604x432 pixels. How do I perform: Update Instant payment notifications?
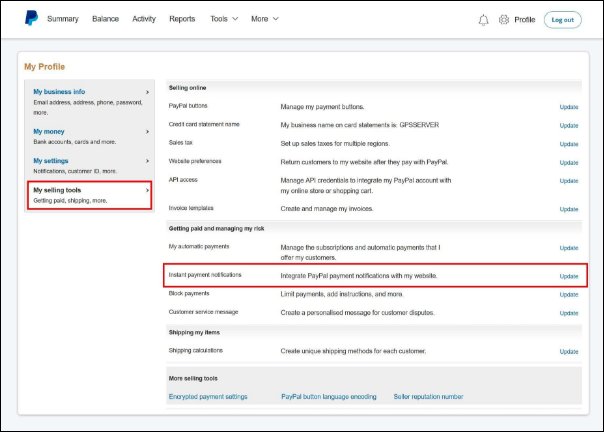point(569,276)
